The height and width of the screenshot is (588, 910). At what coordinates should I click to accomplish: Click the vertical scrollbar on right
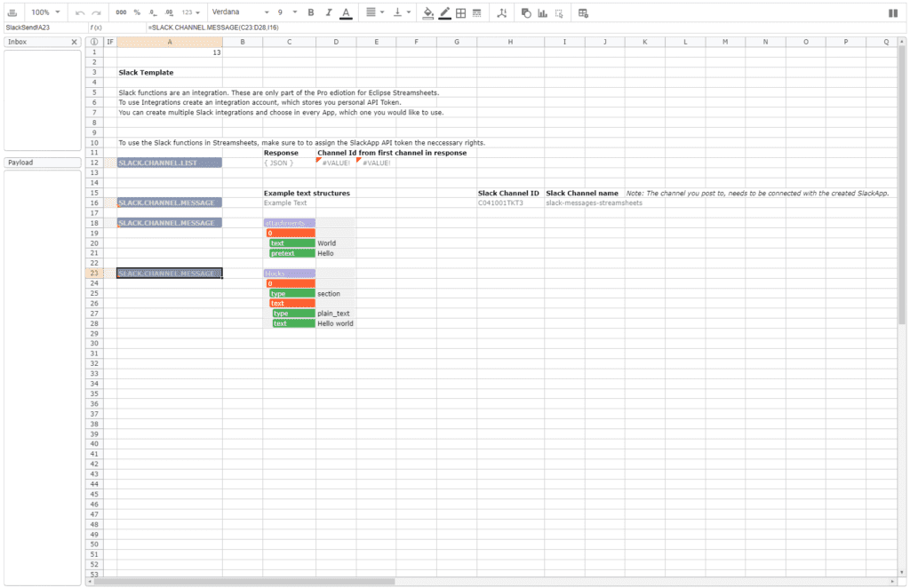point(901,184)
